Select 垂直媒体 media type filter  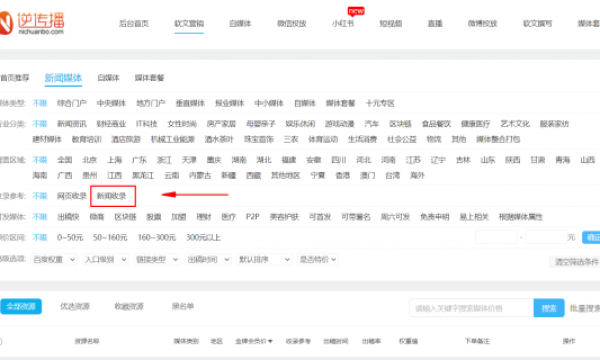coord(190,103)
